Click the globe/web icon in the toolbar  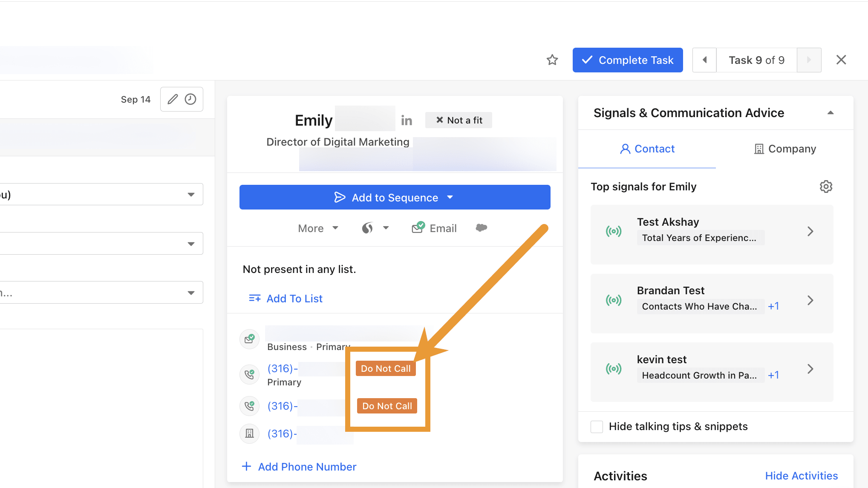click(369, 228)
